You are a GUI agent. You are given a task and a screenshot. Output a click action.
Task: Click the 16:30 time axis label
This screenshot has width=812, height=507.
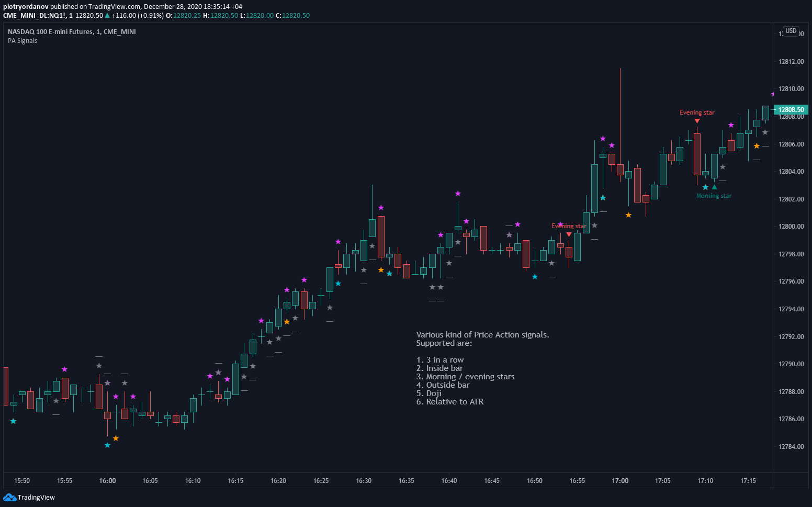click(364, 481)
